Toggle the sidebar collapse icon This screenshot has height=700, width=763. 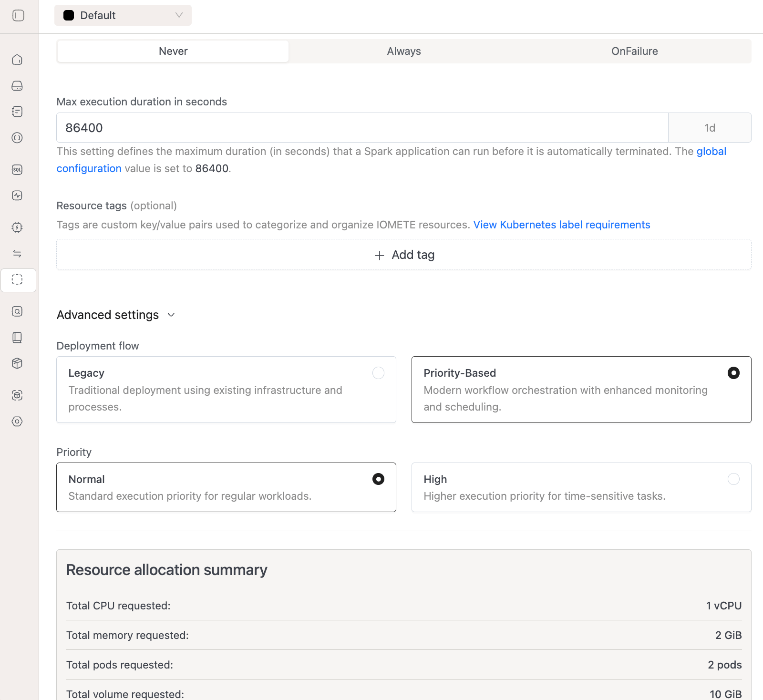tap(18, 16)
